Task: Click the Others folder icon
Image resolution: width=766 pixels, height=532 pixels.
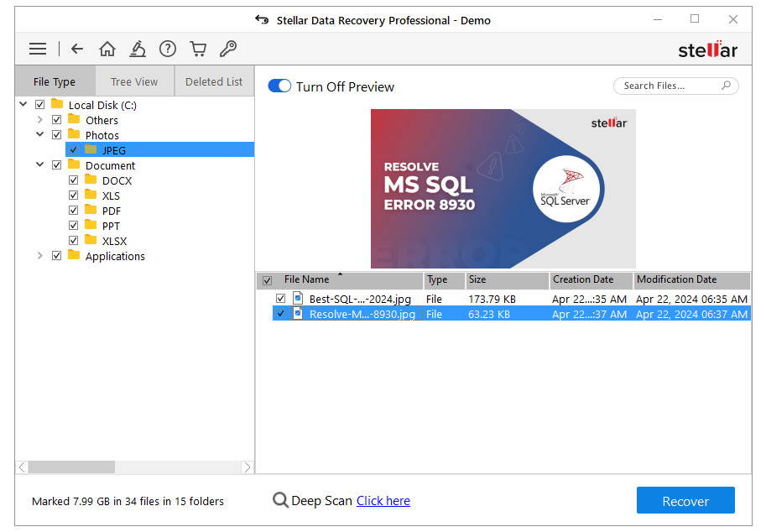Action: [x=74, y=119]
